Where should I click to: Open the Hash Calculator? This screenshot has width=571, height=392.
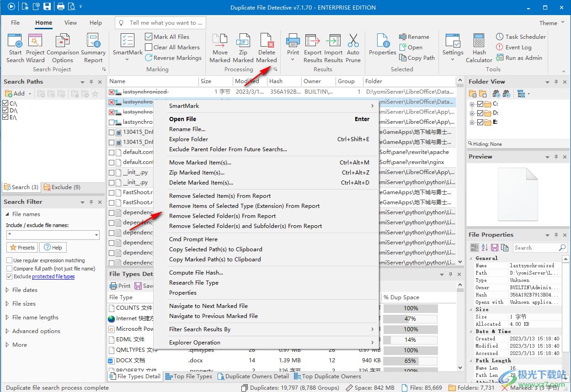tap(479, 48)
